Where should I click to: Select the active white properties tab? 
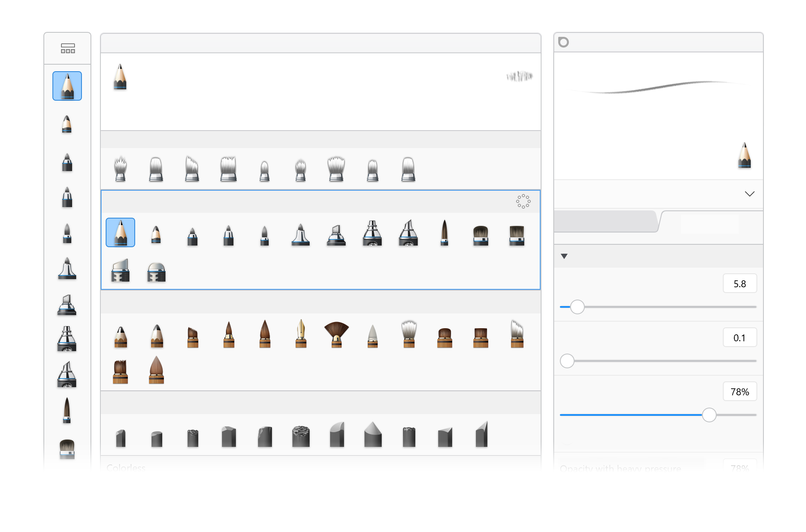(x=709, y=223)
